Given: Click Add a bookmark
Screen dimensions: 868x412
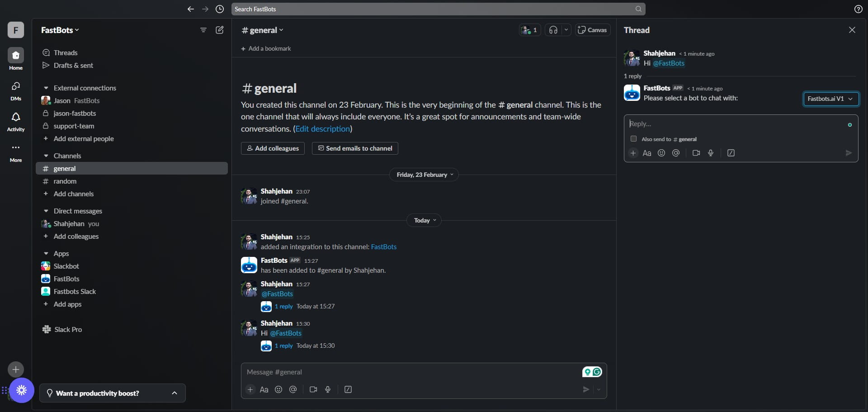Looking at the screenshot, I should coord(266,48).
